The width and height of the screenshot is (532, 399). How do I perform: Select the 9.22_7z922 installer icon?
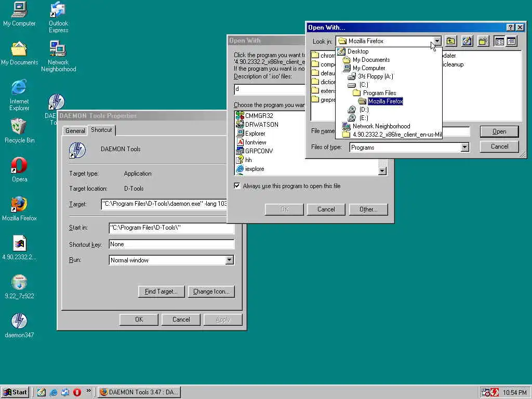[x=19, y=287]
